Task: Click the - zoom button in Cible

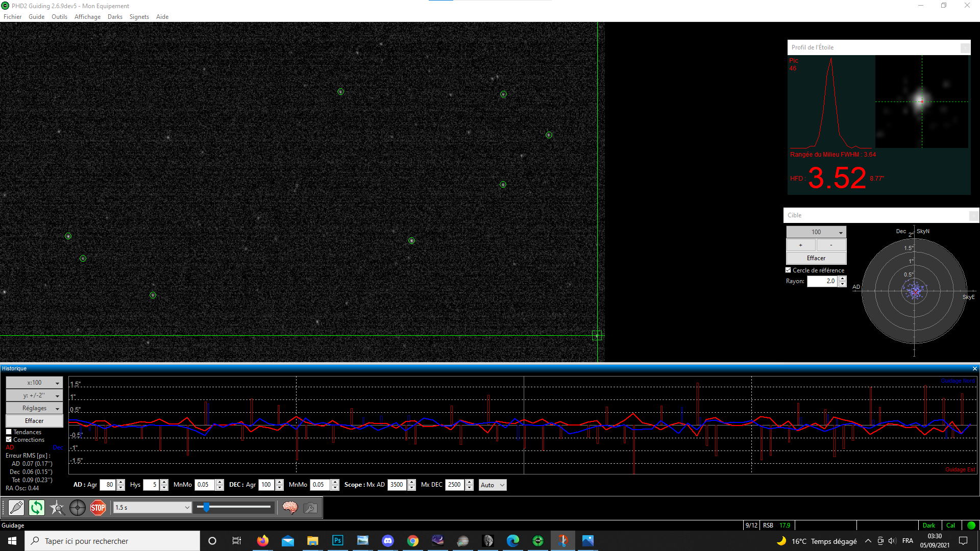Action: click(x=831, y=245)
